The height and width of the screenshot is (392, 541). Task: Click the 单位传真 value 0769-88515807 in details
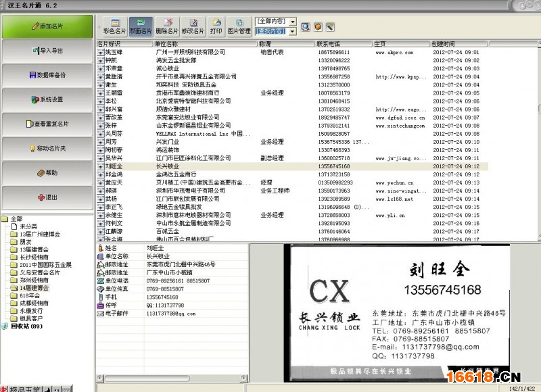click(x=165, y=289)
